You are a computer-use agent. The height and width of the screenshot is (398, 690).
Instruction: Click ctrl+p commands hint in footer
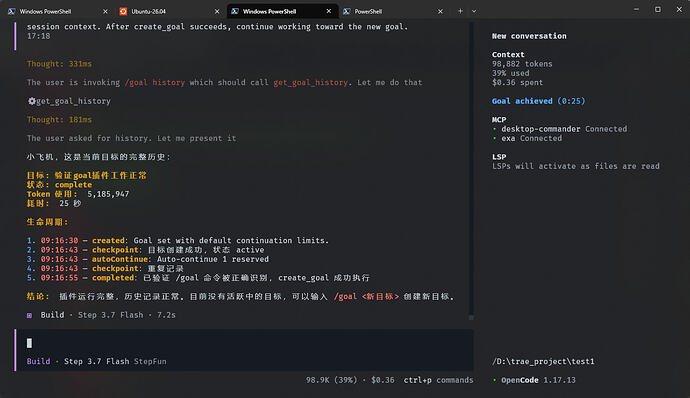(x=438, y=380)
